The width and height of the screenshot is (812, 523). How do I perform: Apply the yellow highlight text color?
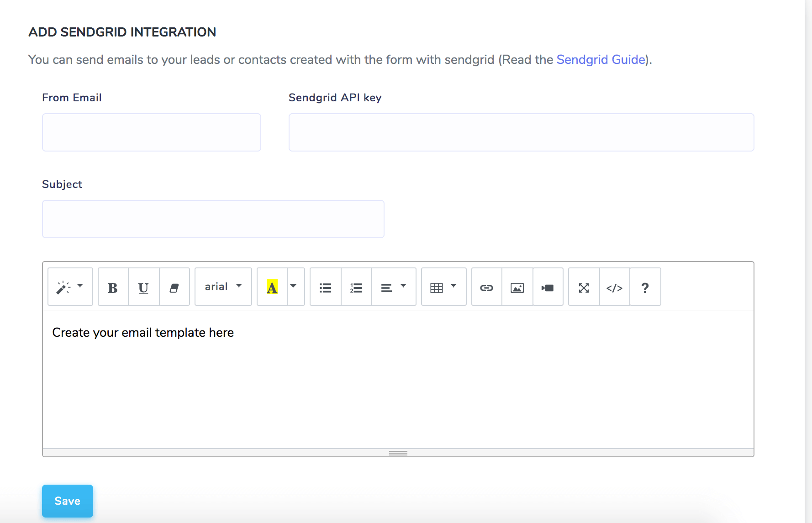click(x=272, y=287)
